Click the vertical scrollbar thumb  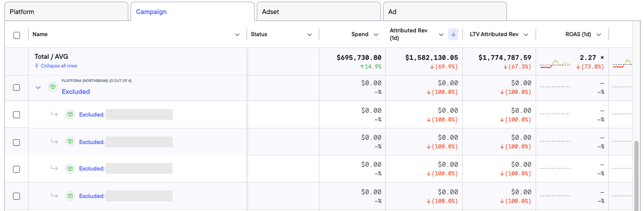coord(637,175)
